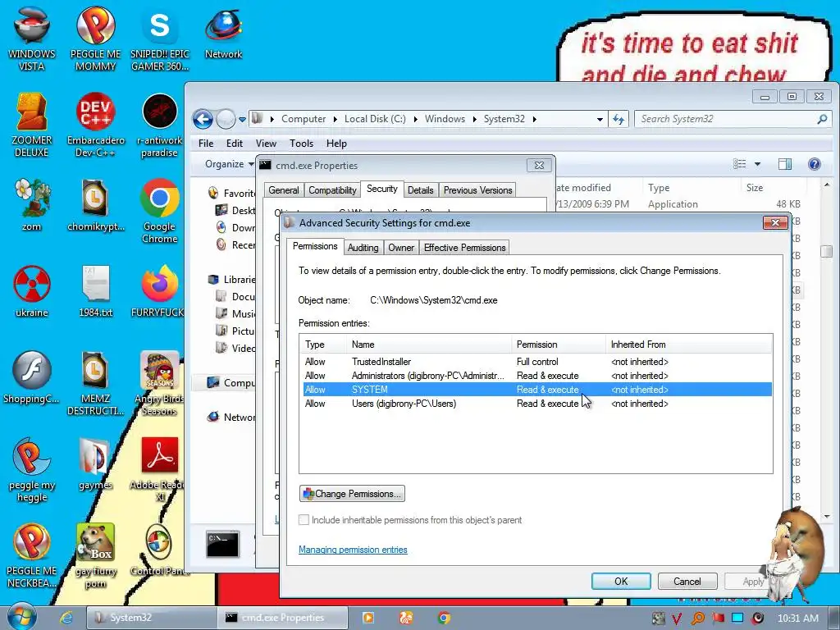
Task: Expand the address bar history dropdown
Action: tap(600, 119)
